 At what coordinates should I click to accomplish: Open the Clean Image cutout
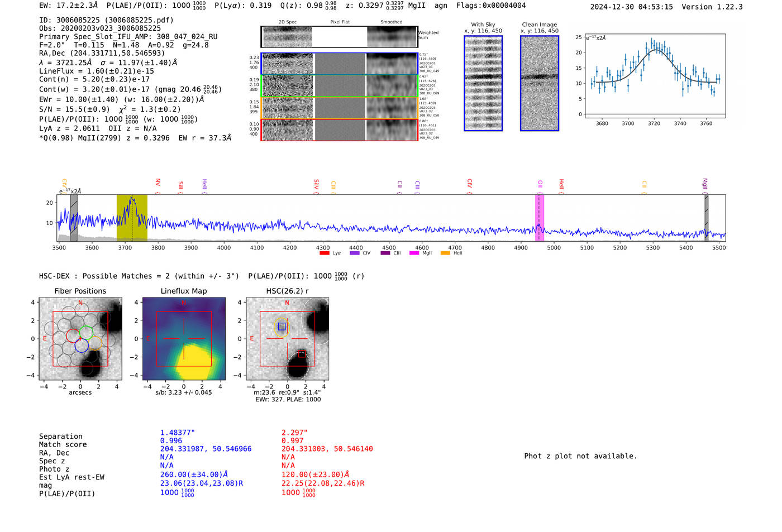(540, 83)
